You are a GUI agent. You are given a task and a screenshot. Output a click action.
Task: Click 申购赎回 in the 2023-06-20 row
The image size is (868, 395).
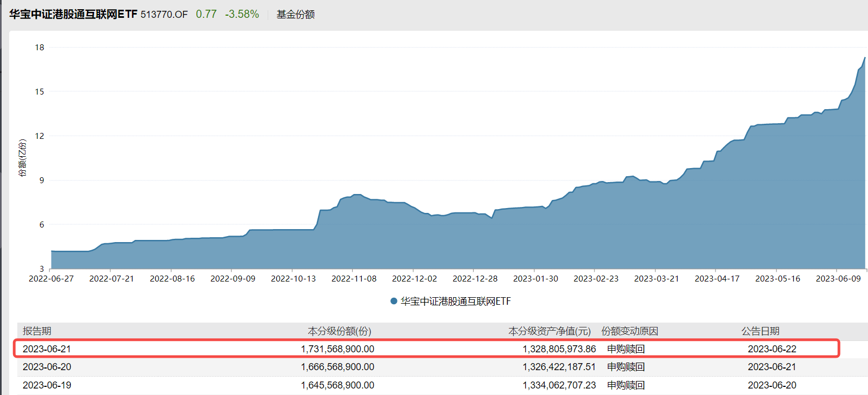coord(626,367)
